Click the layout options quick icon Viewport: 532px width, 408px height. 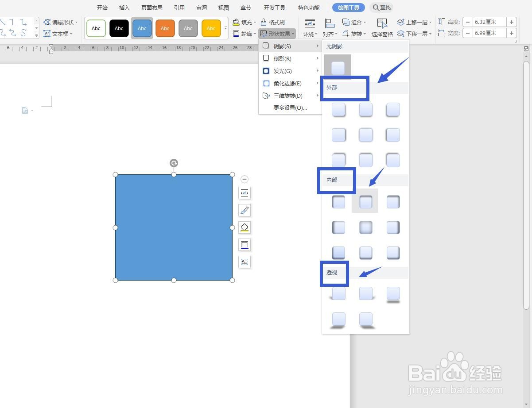245,193
